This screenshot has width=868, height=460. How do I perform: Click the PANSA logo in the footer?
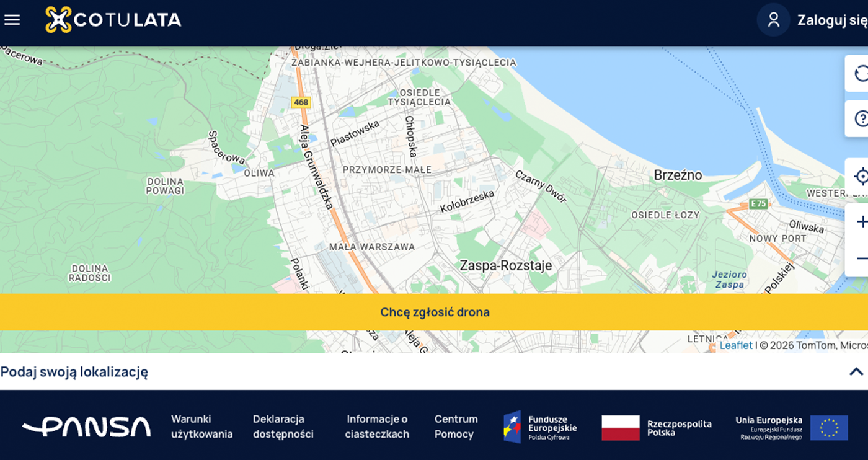(x=87, y=427)
